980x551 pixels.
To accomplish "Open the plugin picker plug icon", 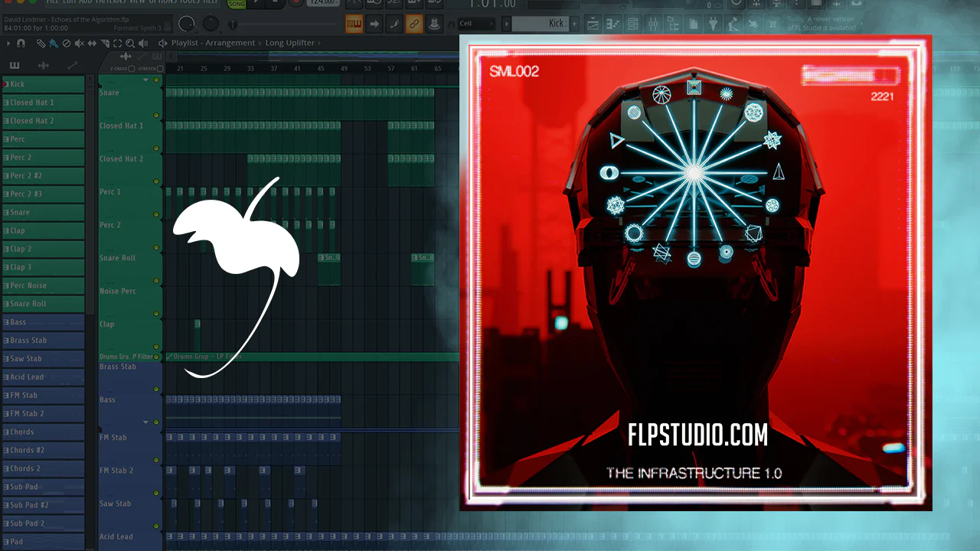I will pos(712,24).
